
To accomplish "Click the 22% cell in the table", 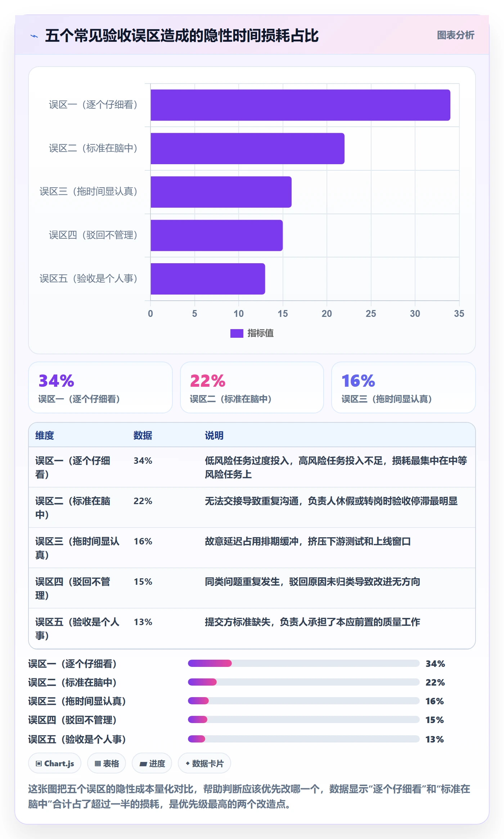I will (143, 501).
